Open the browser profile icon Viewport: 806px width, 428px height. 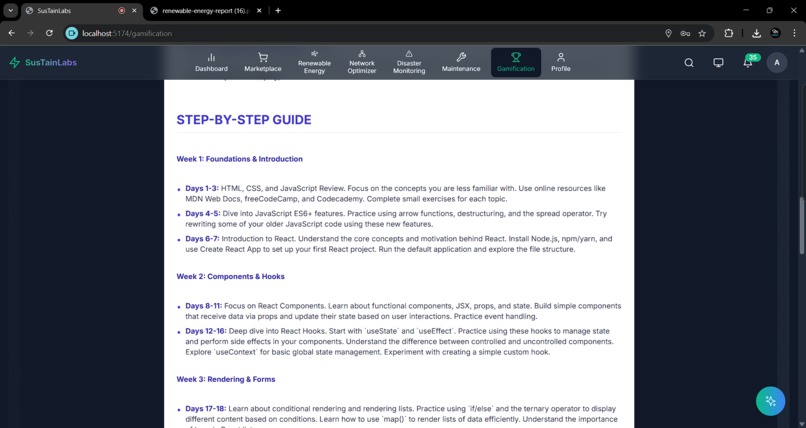pyautogui.click(x=776, y=33)
